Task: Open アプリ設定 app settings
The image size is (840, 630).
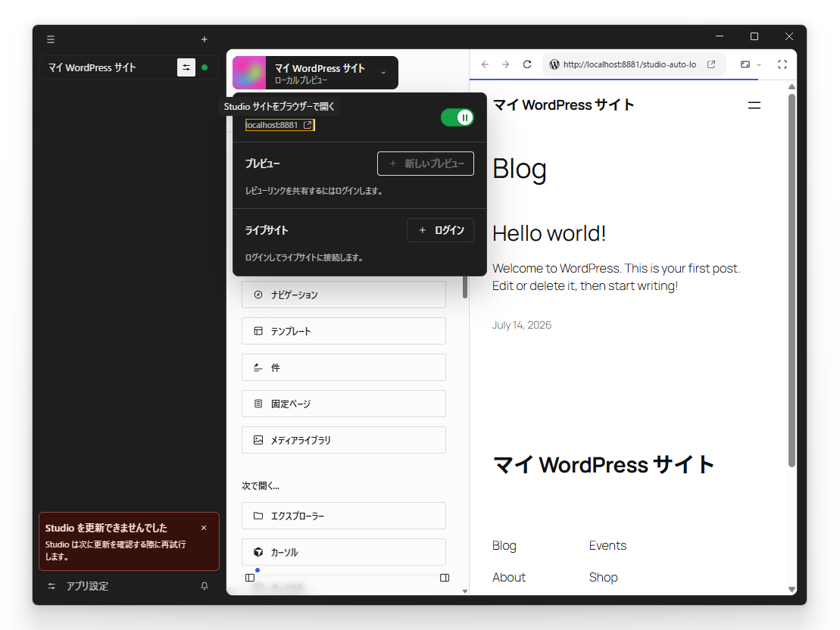Action: click(78, 586)
